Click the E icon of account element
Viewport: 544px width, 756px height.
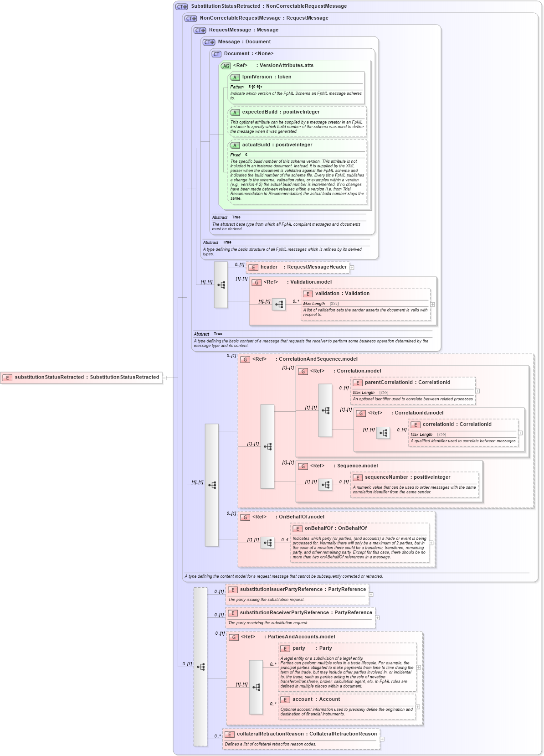(285, 700)
